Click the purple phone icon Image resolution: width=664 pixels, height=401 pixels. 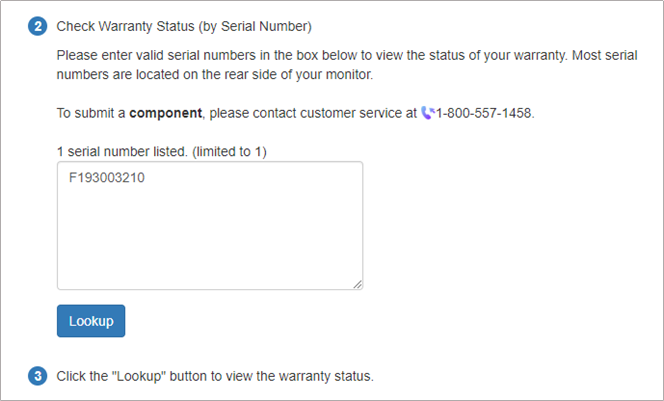[428, 113]
